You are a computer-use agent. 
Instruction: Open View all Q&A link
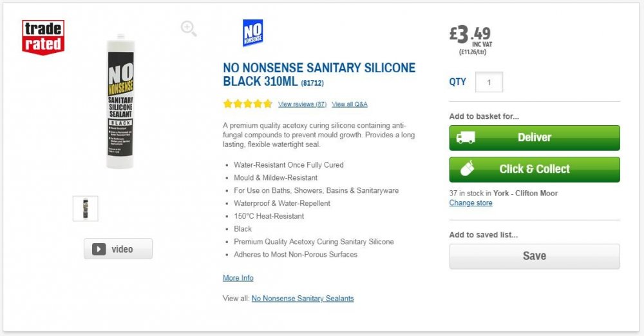(x=350, y=104)
